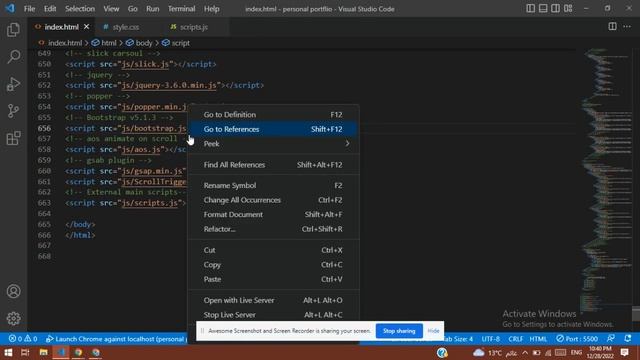Screen dimensions: 640x360
Task: Change UTF-8 encoding in status bar
Action: point(491,339)
